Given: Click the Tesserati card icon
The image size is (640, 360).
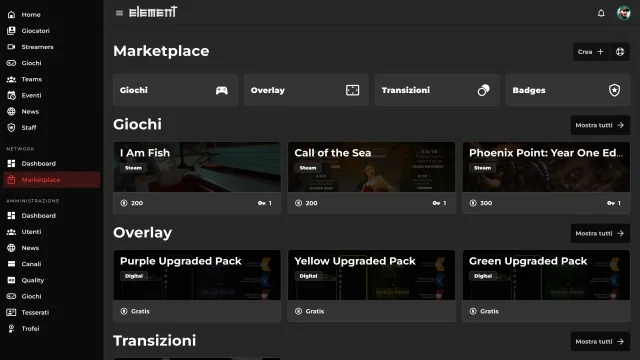Looking at the screenshot, I should click(11, 312).
